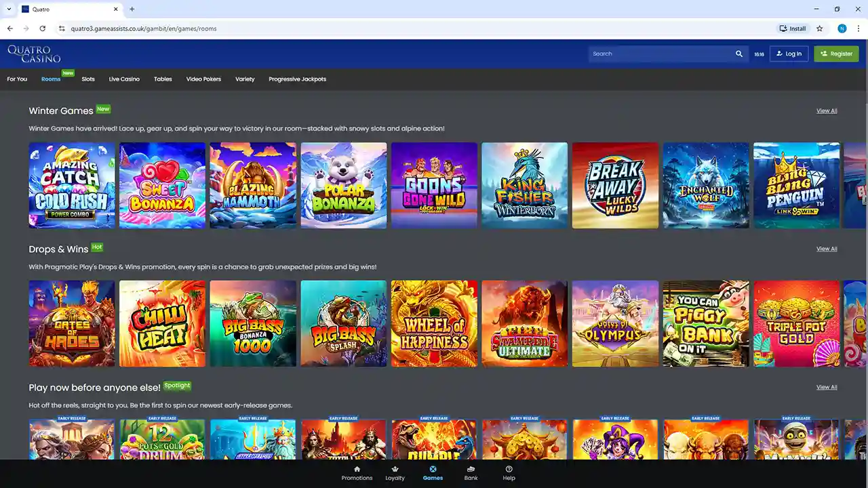
Task: Click the Log In button
Action: [789, 54]
